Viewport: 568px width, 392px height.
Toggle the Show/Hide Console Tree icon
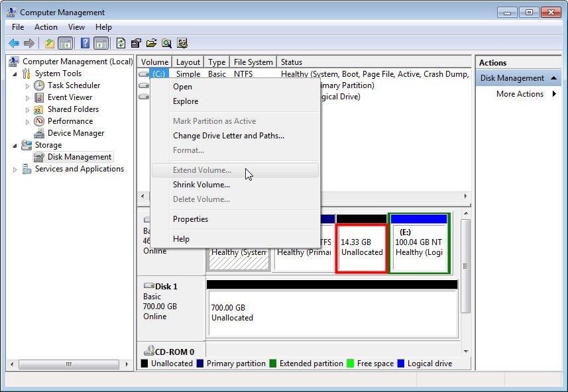point(65,44)
